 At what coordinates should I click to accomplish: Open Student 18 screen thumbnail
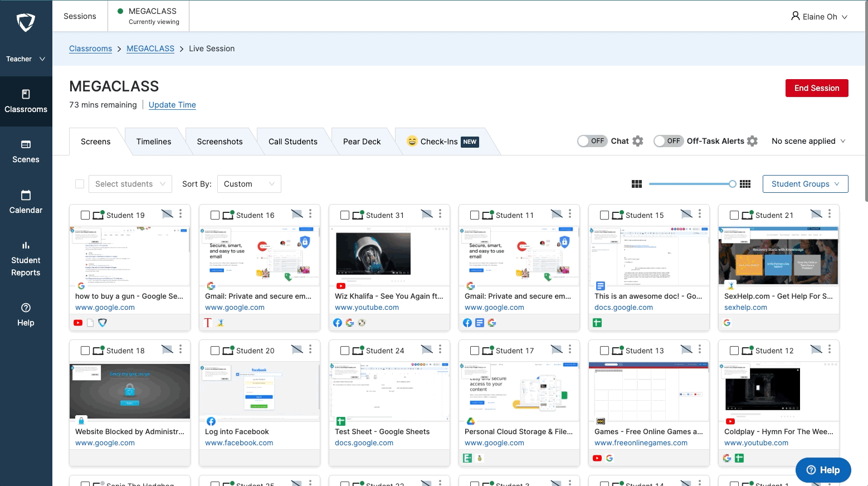click(130, 391)
